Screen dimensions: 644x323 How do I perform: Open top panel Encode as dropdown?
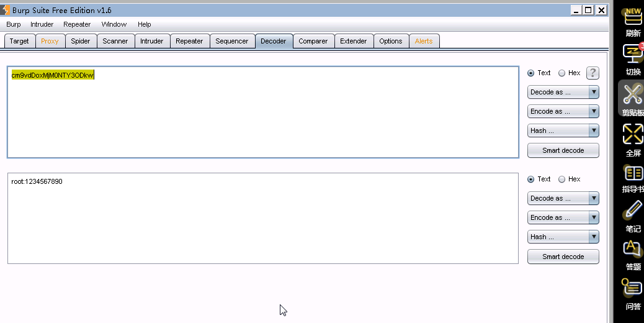563,111
